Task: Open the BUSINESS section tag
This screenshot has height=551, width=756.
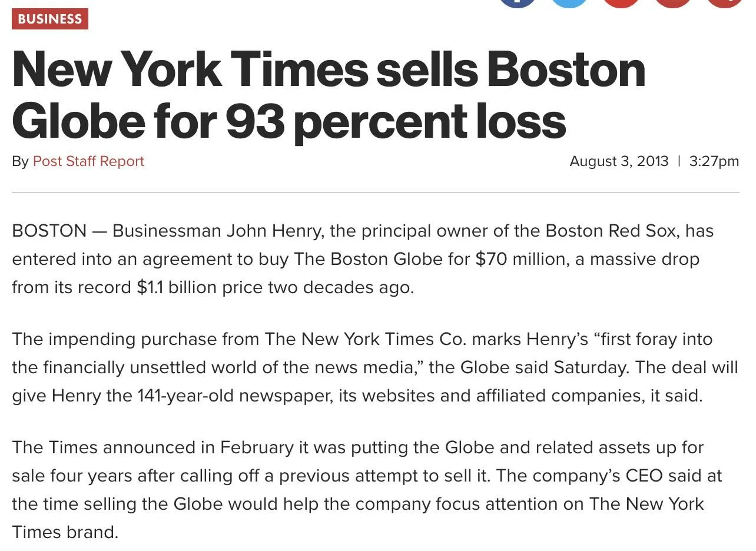Action: (x=50, y=19)
